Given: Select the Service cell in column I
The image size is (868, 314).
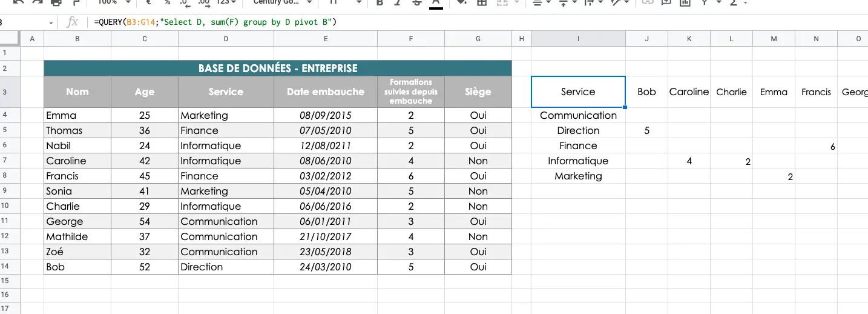Looking at the screenshot, I should pos(578,92).
